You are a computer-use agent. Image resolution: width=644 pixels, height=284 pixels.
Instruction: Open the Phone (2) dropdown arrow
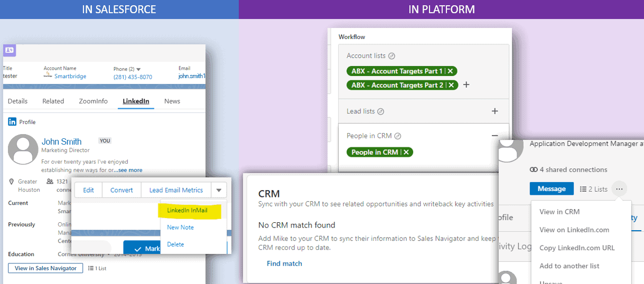click(138, 69)
